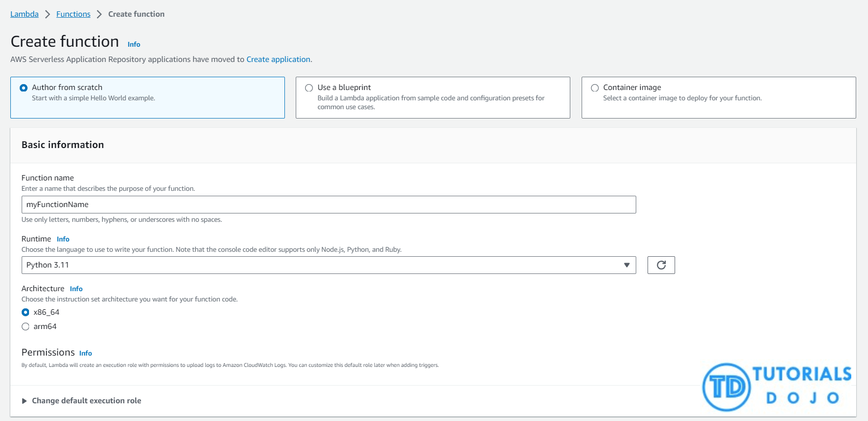
Task: Choose the arm64 architecture
Action: 26,327
